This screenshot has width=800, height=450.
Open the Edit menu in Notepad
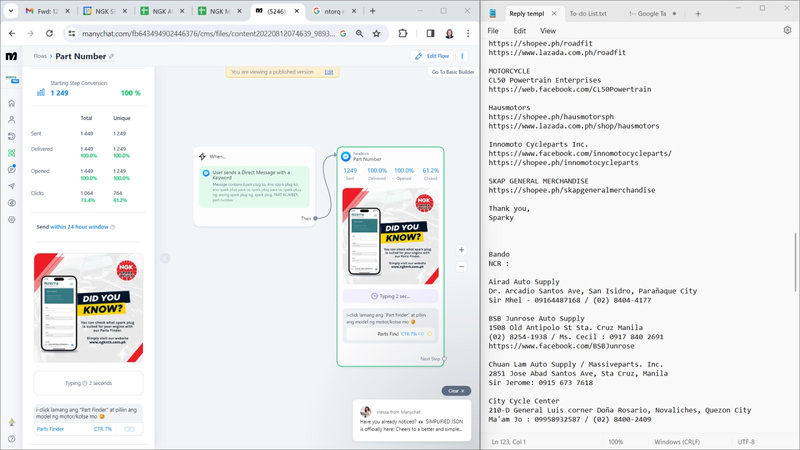tap(519, 31)
